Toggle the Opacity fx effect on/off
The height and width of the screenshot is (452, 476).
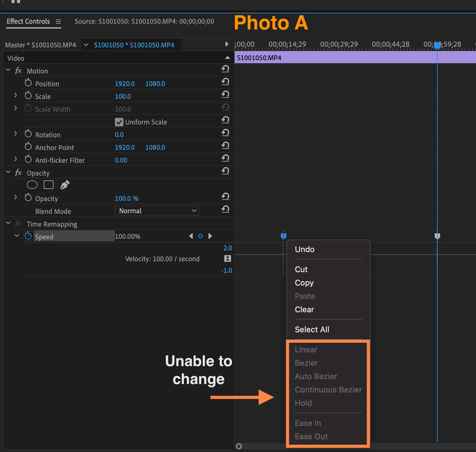pos(19,173)
